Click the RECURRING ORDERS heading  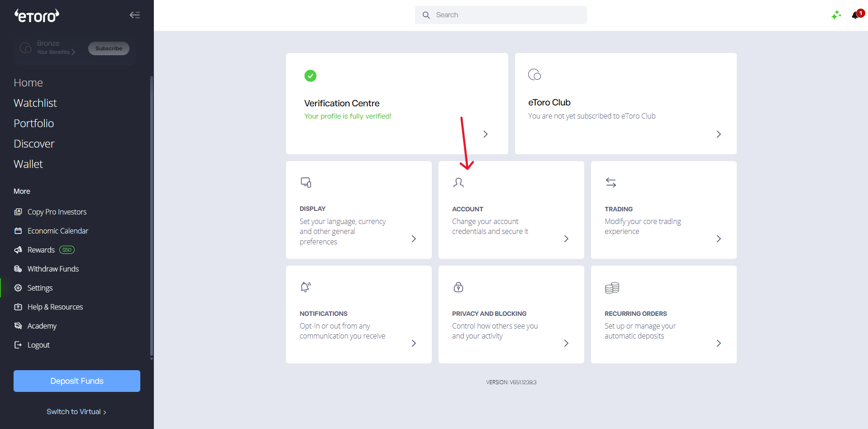(636, 314)
